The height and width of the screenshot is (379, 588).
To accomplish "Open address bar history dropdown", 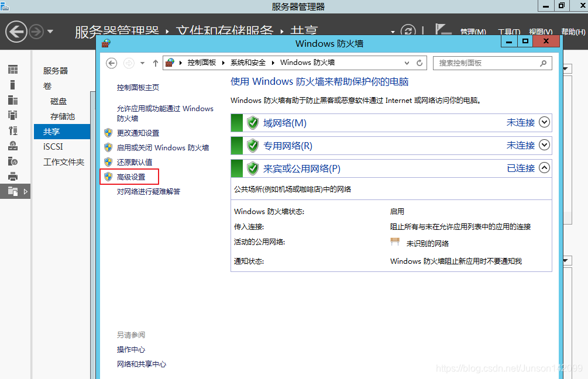I will click(x=407, y=63).
